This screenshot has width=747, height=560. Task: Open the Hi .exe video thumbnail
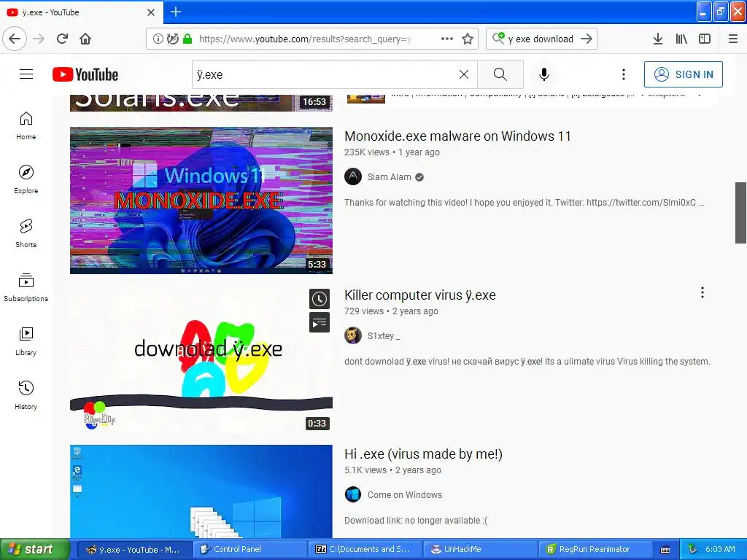click(x=201, y=491)
